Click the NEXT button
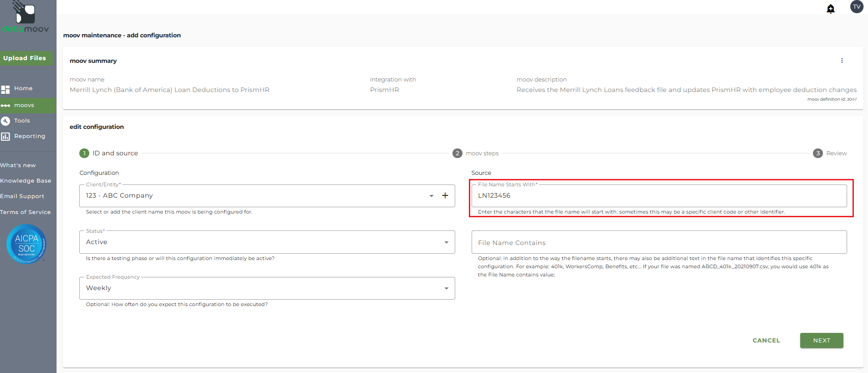 point(822,341)
